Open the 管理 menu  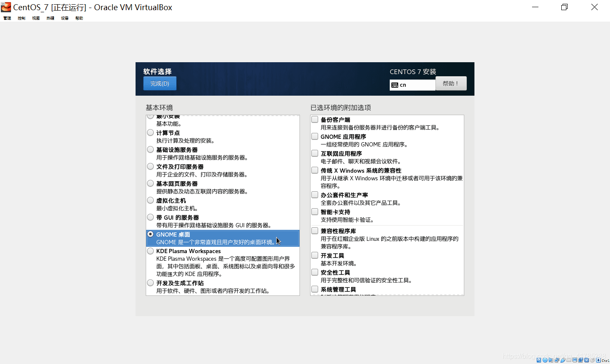point(7,18)
